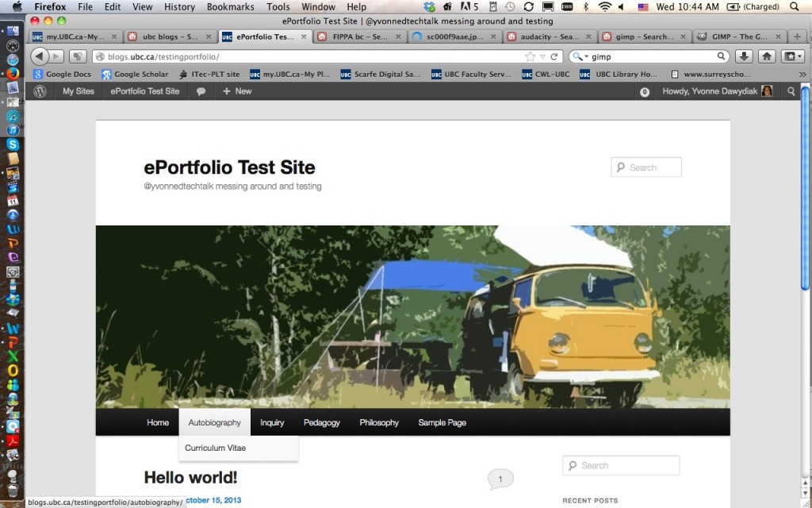Open the CWL-UBC bookmark

click(546, 75)
